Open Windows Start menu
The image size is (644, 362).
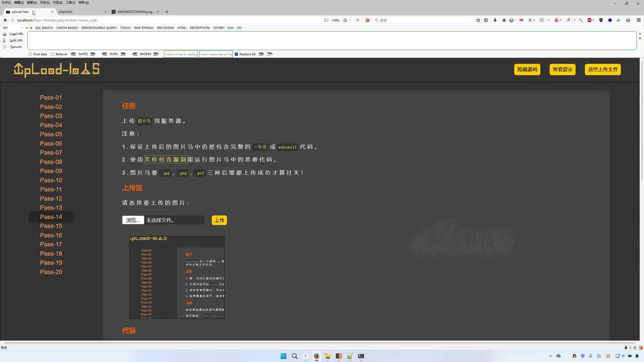point(283,356)
